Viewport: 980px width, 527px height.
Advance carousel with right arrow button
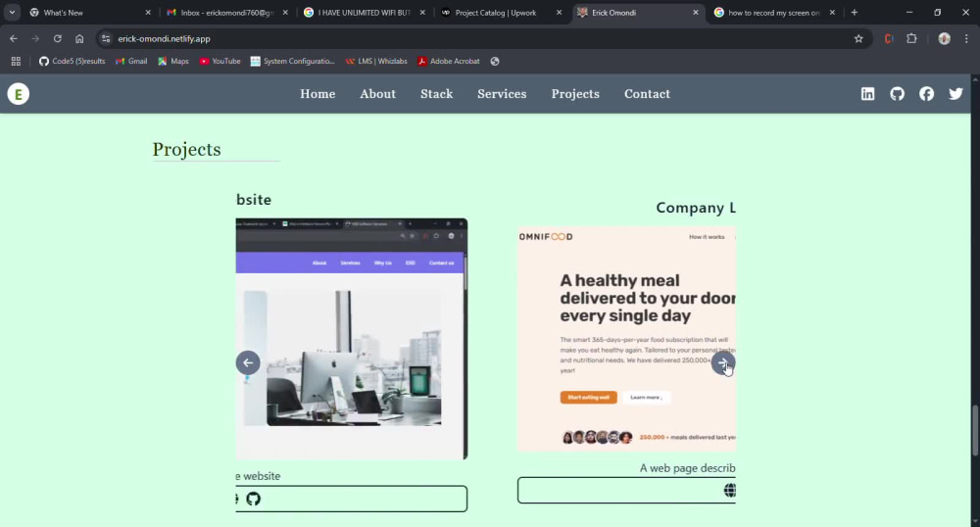coord(723,362)
